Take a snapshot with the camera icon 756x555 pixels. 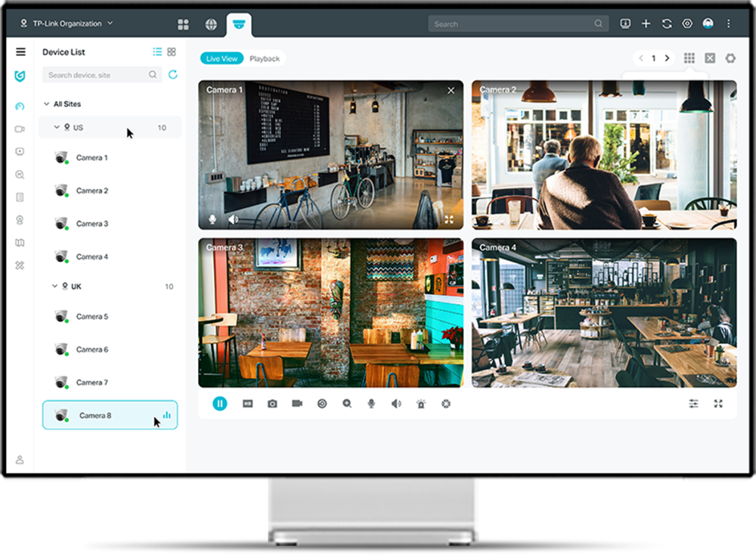coord(271,403)
